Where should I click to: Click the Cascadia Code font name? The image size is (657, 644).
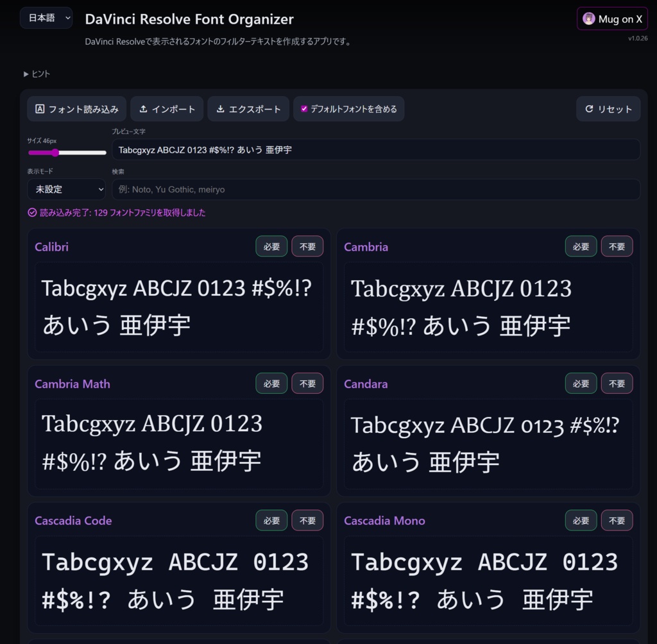point(73,521)
